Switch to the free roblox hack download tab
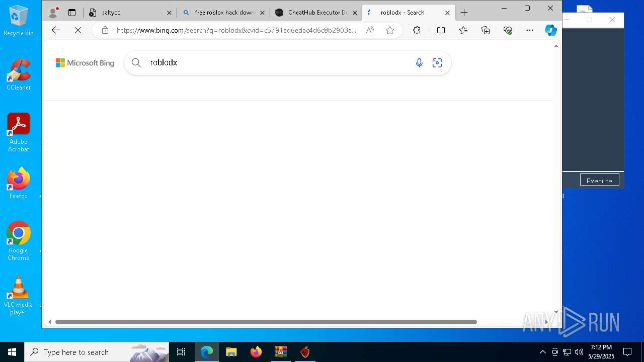Image resolution: width=644 pixels, height=362 pixels. 223,13
